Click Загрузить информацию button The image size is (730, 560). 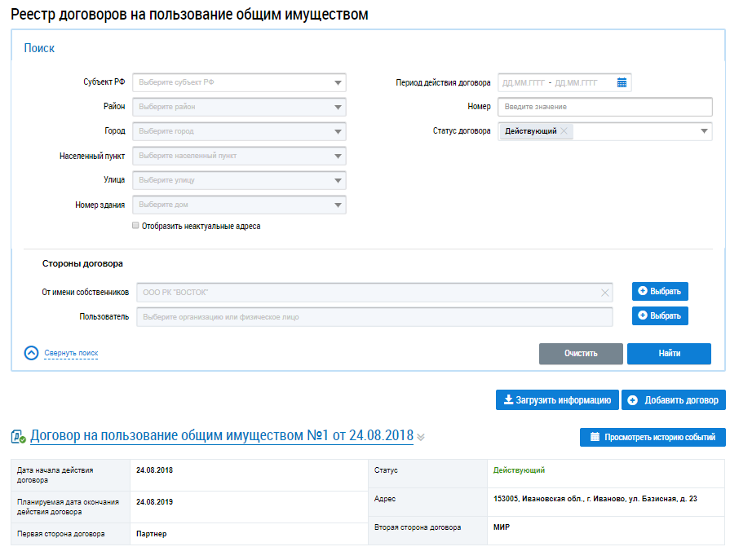(557, 400)
